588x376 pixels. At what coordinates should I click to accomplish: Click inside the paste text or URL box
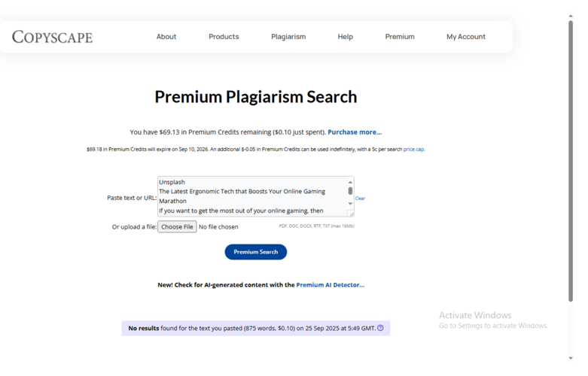(251, 196)
